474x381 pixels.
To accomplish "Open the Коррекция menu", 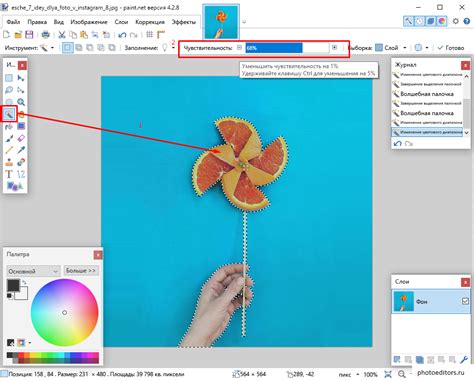I will tap(150, 22).
